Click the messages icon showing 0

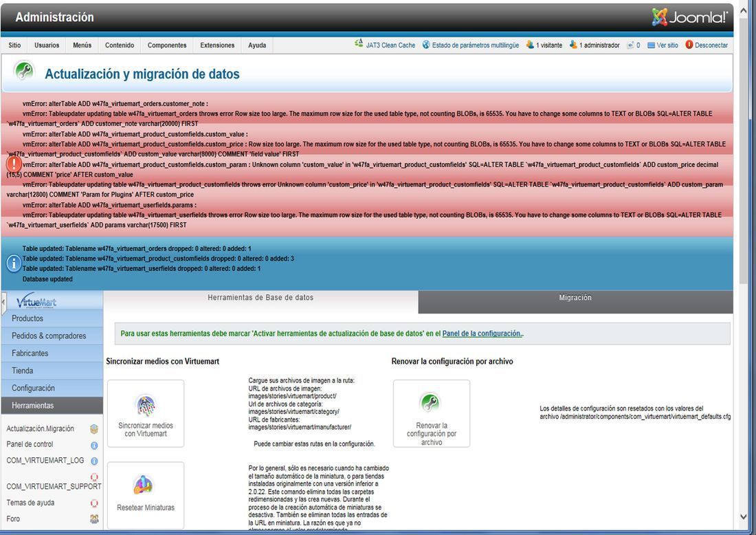point(630,45)
